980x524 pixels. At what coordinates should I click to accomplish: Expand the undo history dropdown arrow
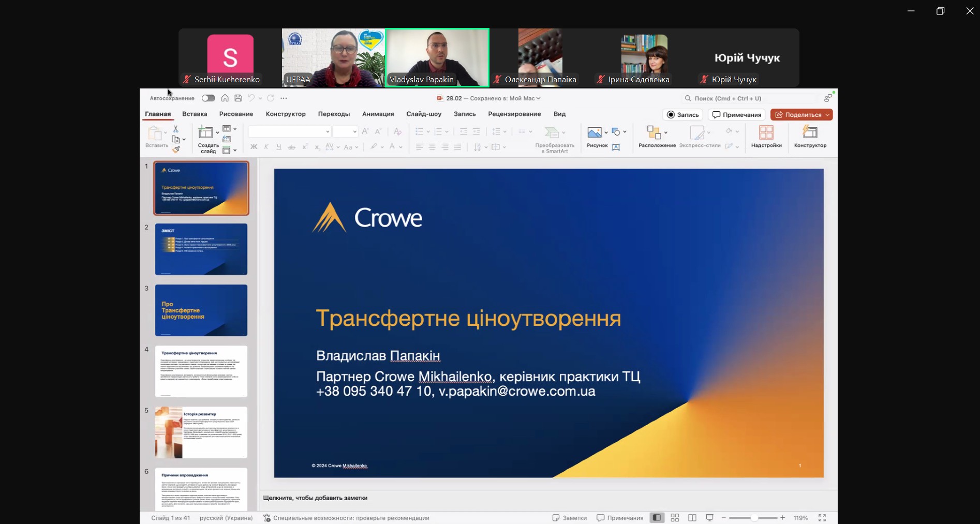(x=260, y=98)
